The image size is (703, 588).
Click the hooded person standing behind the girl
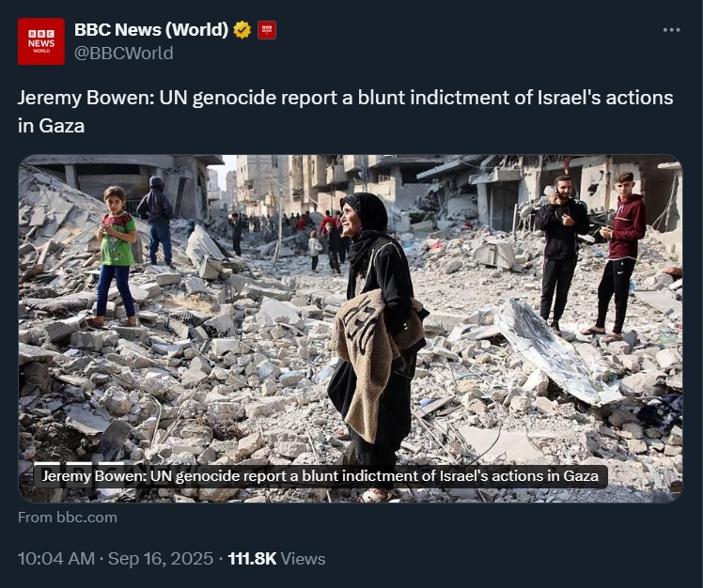pos(157,218)
